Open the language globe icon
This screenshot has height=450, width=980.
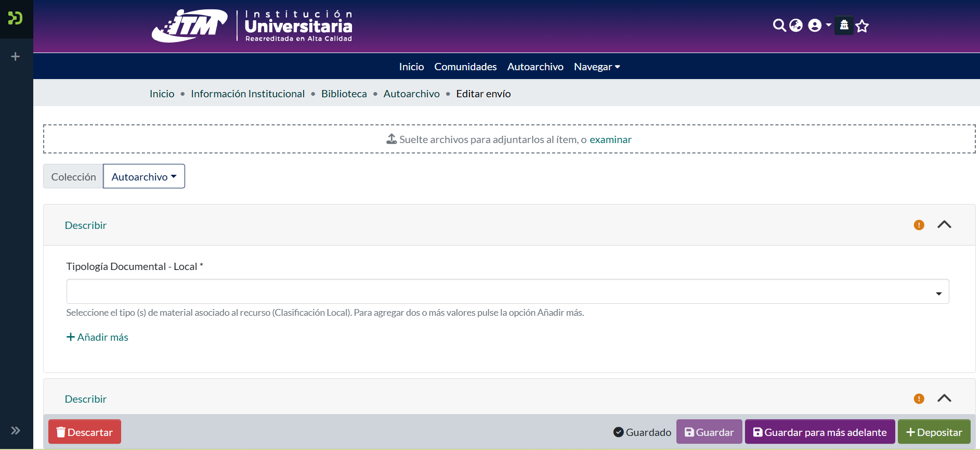pyautogui.click(x=796, y=25)
